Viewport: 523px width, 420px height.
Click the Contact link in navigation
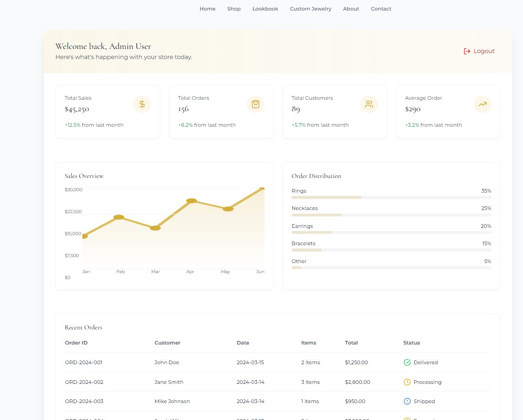(381, 9)
